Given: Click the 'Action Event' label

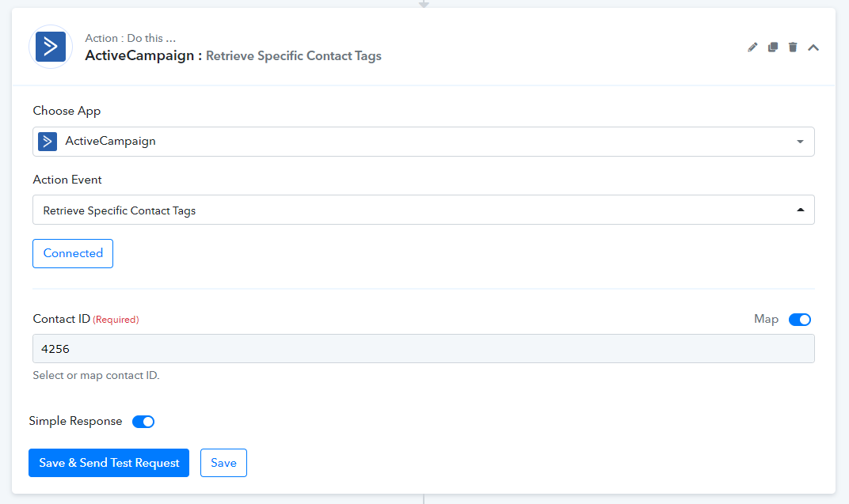Looking at the screenshot, I should click(x=67, y=180).
